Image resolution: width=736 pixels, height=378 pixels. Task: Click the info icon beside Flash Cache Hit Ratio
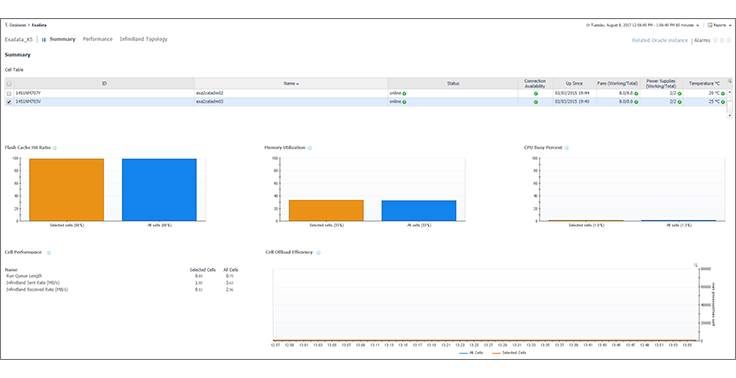pyautogui.click(x=54, y=148)
